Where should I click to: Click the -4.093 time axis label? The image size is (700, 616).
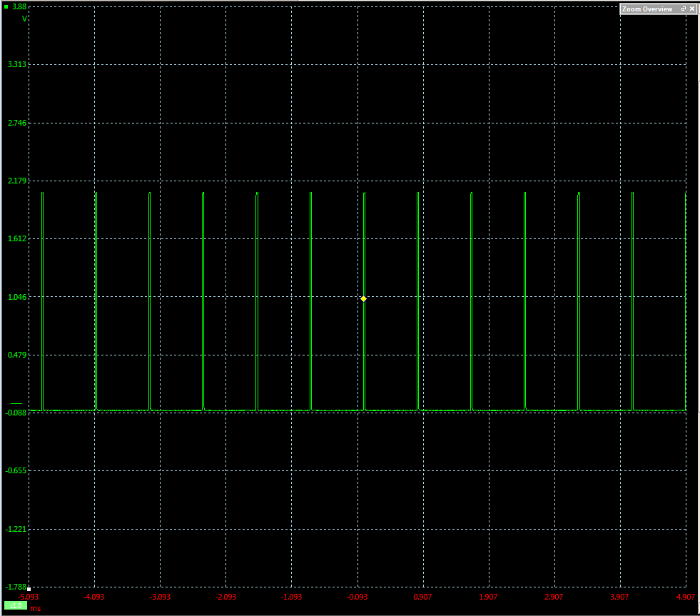pyautogui.click(x=93, y=597)
